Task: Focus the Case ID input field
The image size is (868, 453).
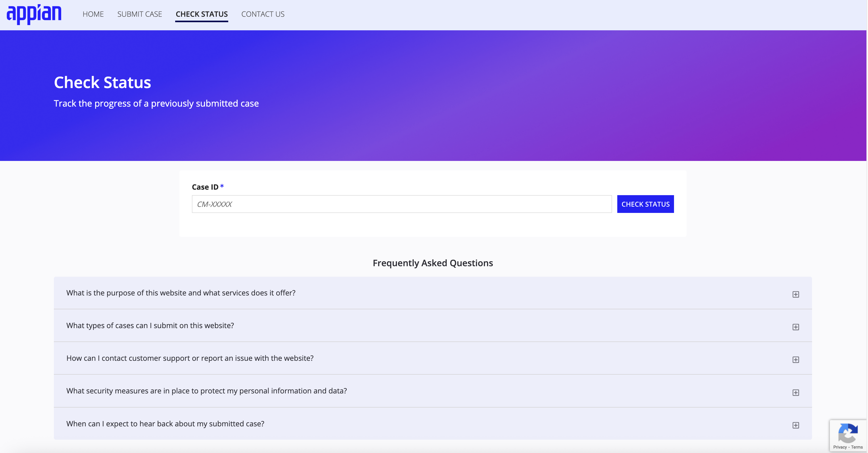Action: pyautogui.click(x=402, y=204)
